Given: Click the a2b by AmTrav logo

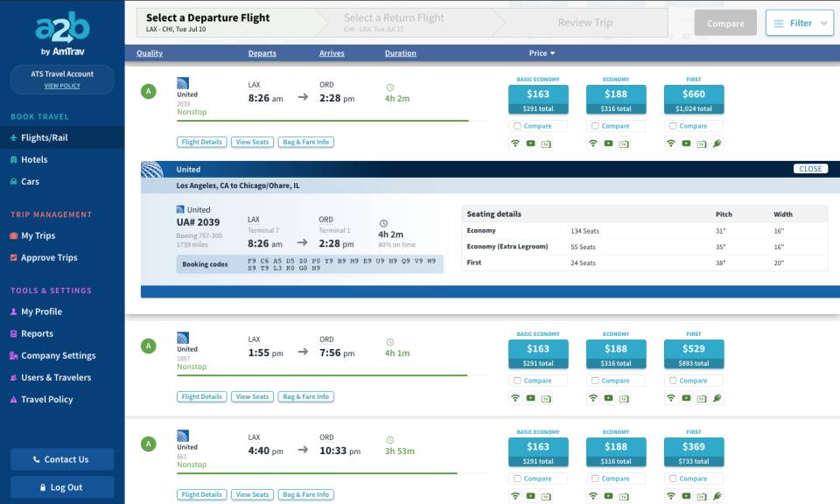Looking at the screenshot, I should point(62,34).
